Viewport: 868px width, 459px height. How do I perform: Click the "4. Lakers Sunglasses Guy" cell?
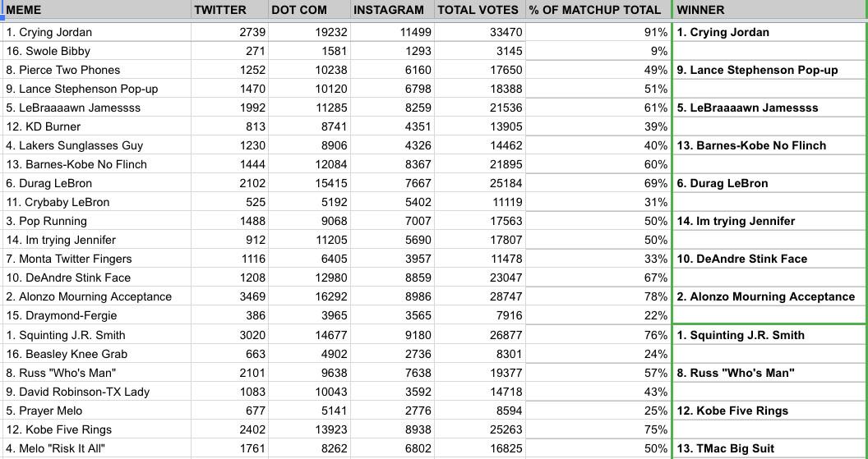(96, 145)
